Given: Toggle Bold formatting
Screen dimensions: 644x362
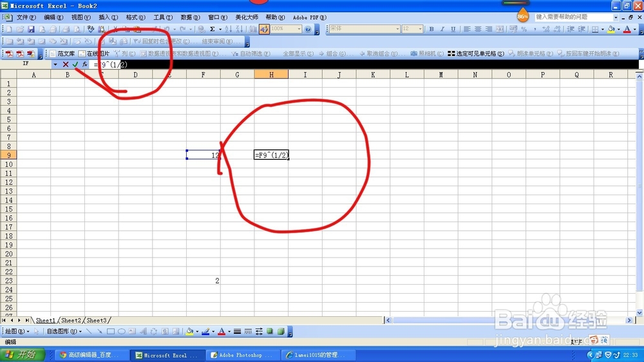Looking at the screenshot, I should pyautogui.click(x=431, y=29).
